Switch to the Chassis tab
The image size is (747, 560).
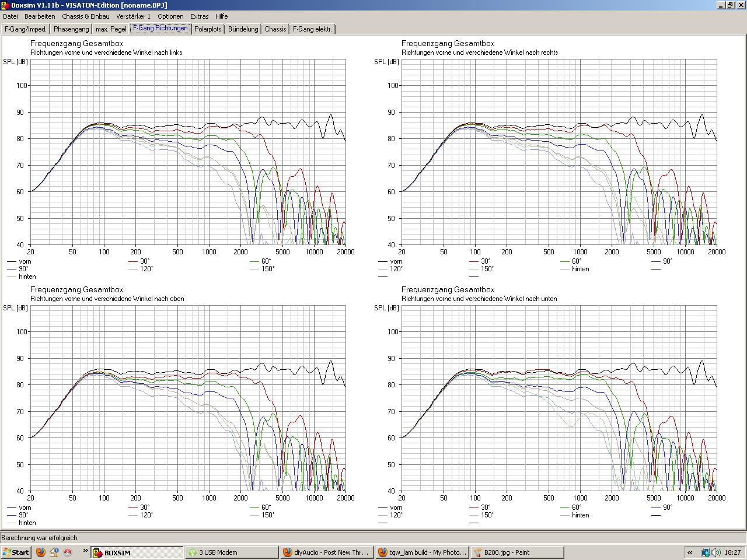point(275,29)
